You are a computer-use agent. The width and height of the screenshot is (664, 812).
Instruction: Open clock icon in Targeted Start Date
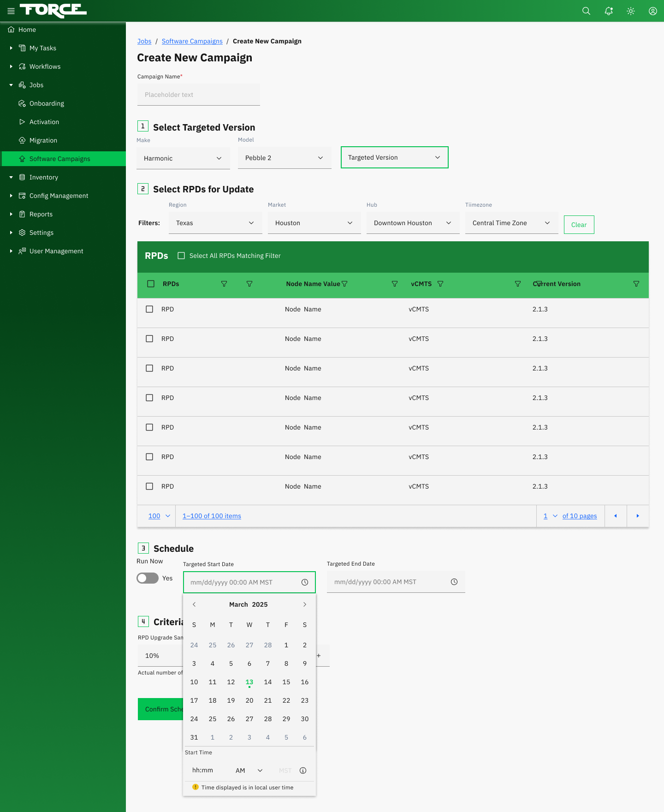pyautogui.click(x=305, y=582)
